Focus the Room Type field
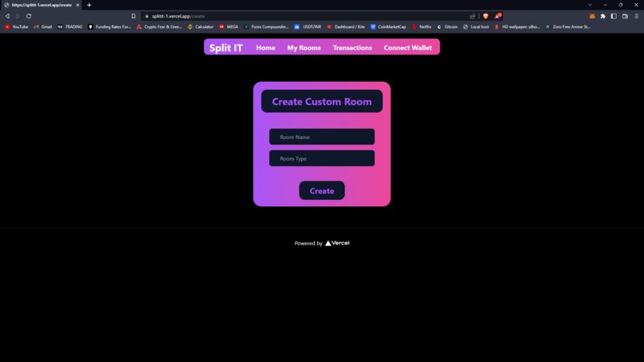Image resolution: width=644 pixels, height=362 pixels. pyautogui.click(x=322, y=158)
